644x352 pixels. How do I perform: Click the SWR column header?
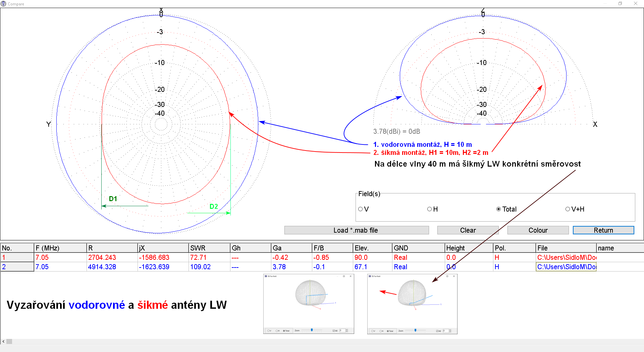pos(209,248)
